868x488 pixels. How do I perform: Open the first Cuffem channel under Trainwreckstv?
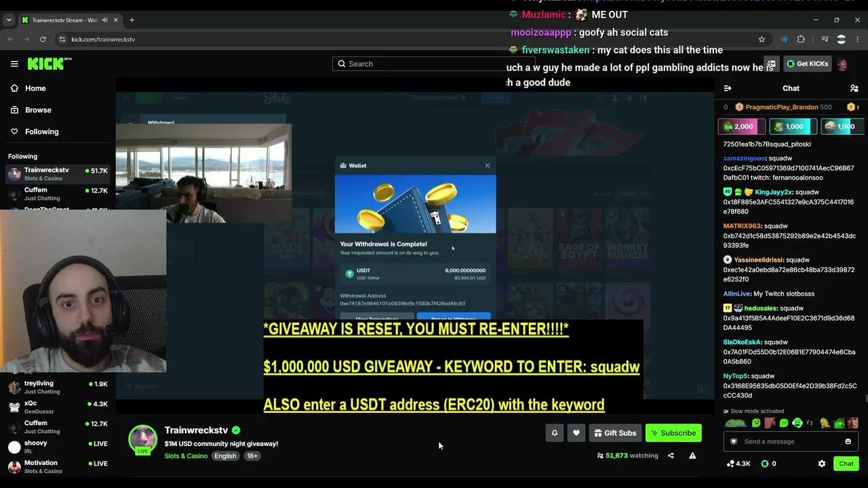click(58, 194)
